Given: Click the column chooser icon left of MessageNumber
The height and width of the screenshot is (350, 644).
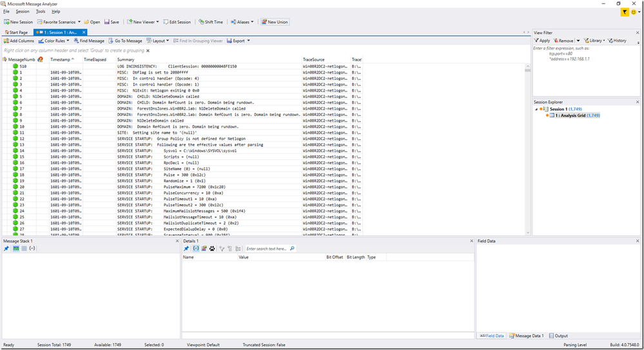Looking at the screenshot, I should point(5,59).
